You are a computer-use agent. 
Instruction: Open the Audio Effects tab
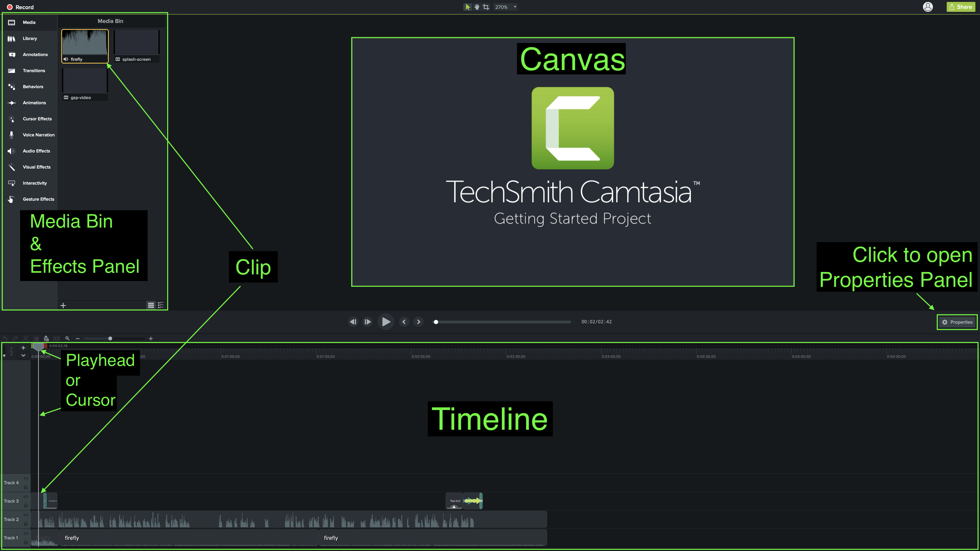tap(36, 151)
